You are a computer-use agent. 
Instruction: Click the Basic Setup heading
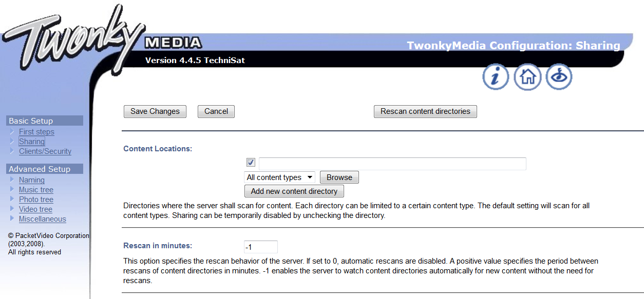click(x=45, y=121)
